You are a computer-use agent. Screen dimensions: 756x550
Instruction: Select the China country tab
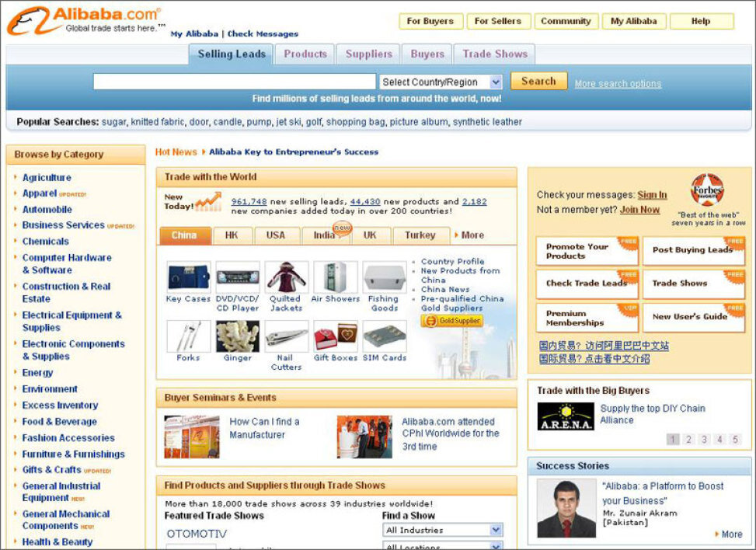coord(185,235)
